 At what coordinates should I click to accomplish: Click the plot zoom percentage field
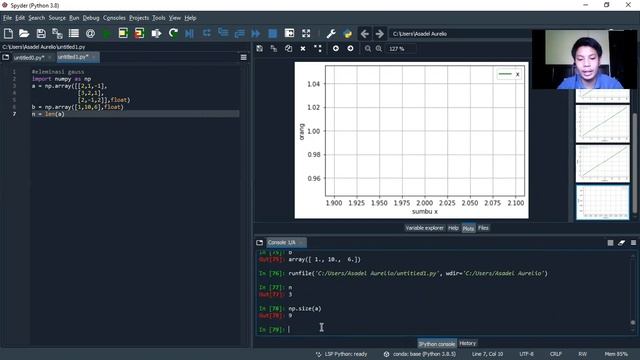coord(401,49)
